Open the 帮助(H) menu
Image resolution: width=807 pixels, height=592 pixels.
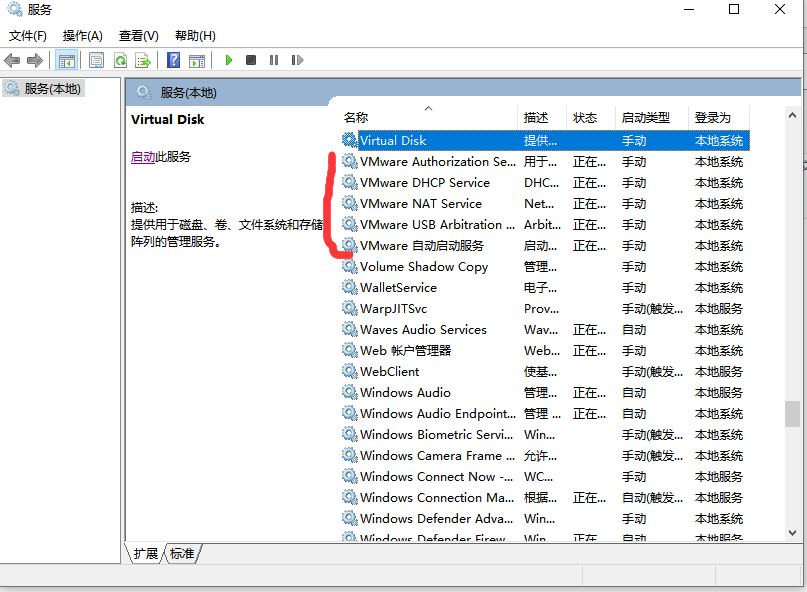pos(195,36)
